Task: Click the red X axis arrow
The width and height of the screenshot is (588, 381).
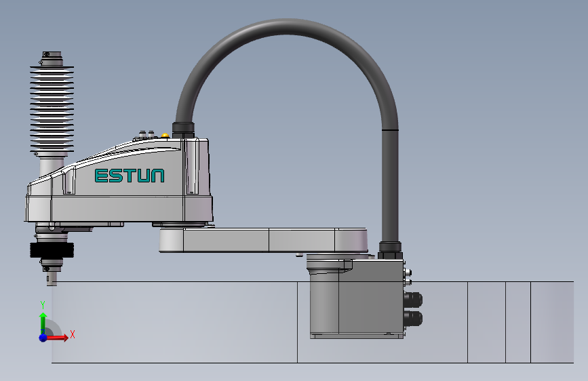Action: 57,338
